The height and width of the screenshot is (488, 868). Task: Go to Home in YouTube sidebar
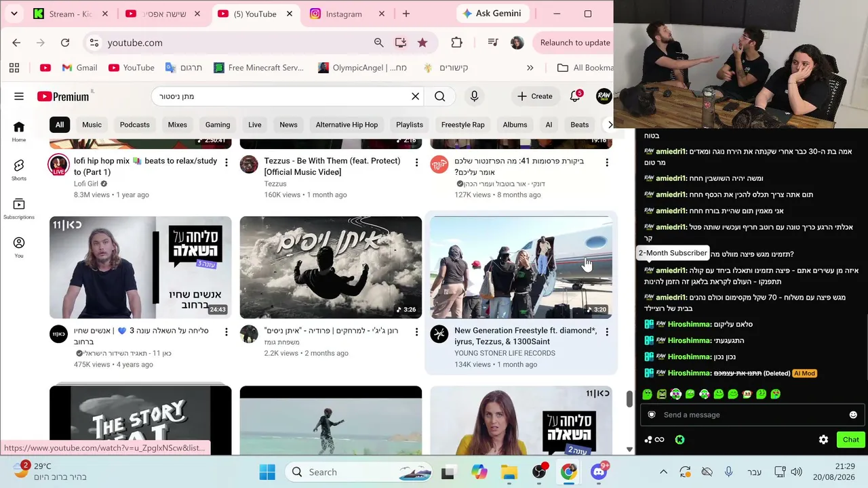point(19,131)
